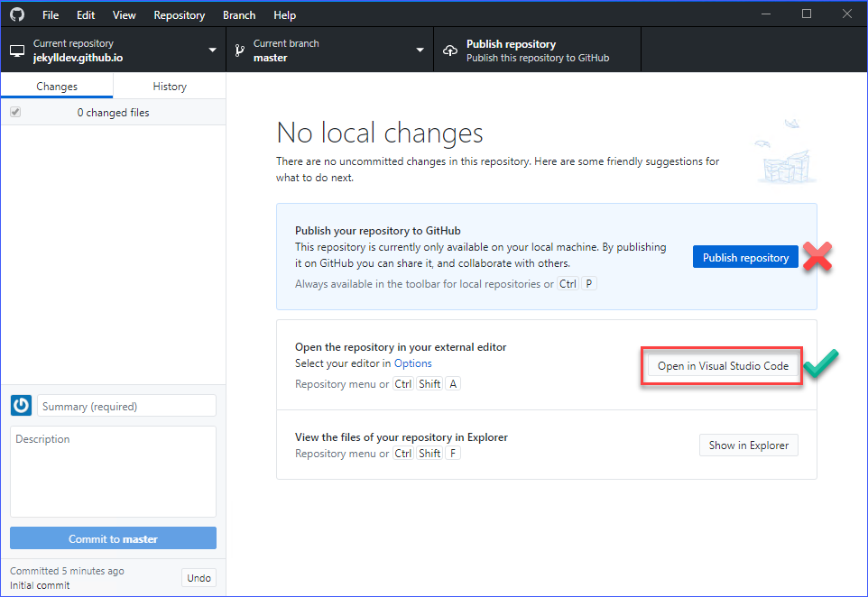
Task: Click the computer icon beside Current repository
Action: tap(17, 51)
